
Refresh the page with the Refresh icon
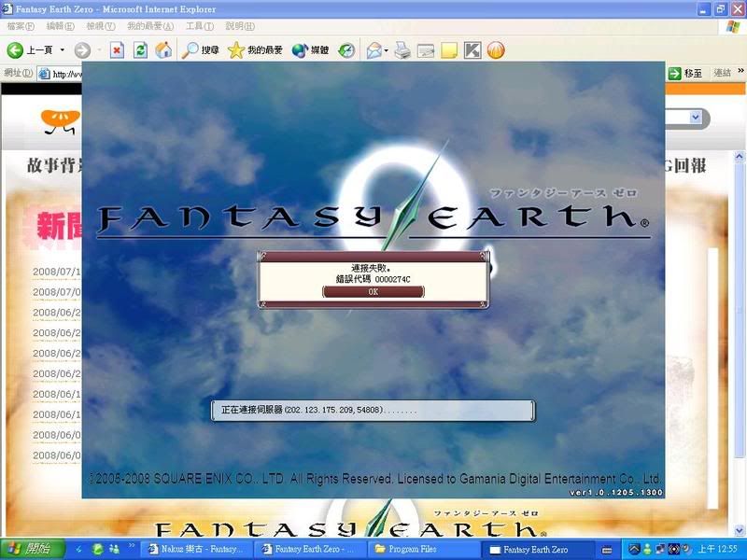tap(140, 49)
